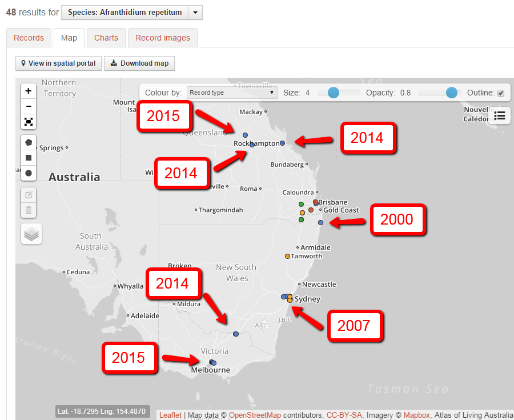The image size is (514, 420).
Task: Switch to the Records tab
Action: [29, 38]
